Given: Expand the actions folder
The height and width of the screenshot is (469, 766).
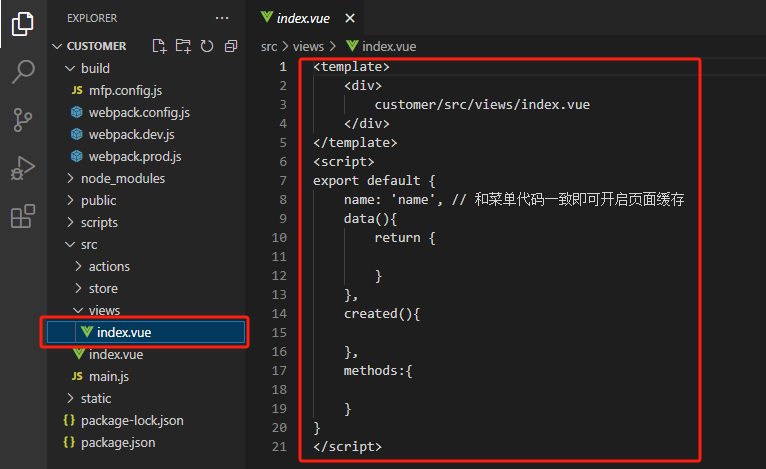Looking at the screenshot, I should click(x=109, y=266).
